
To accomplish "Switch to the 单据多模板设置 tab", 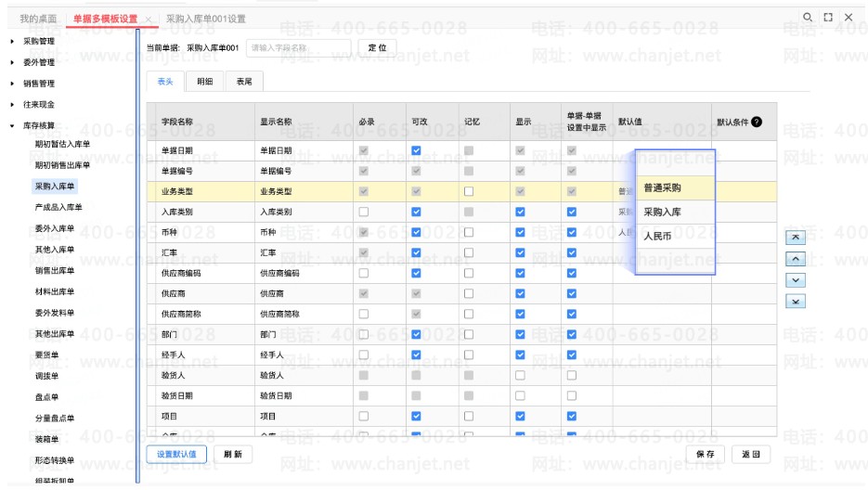I will [x=105, y=19].
